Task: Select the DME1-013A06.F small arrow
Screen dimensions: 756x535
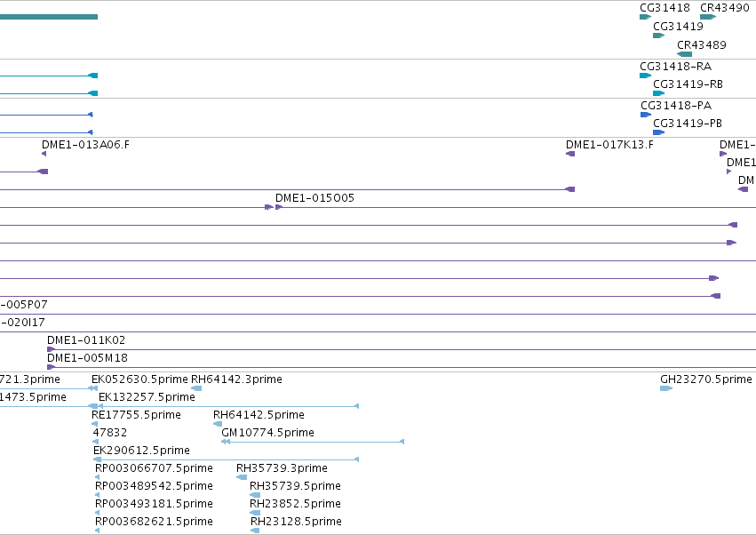Action: point(44,154)
